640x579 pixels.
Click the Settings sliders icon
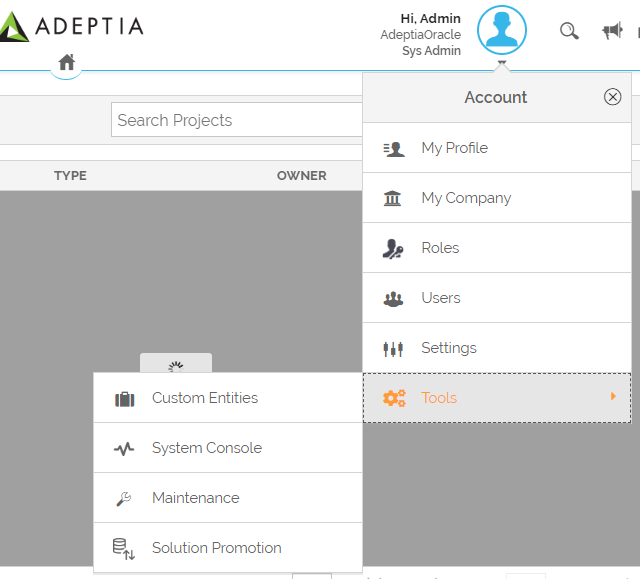coord(393,348)
